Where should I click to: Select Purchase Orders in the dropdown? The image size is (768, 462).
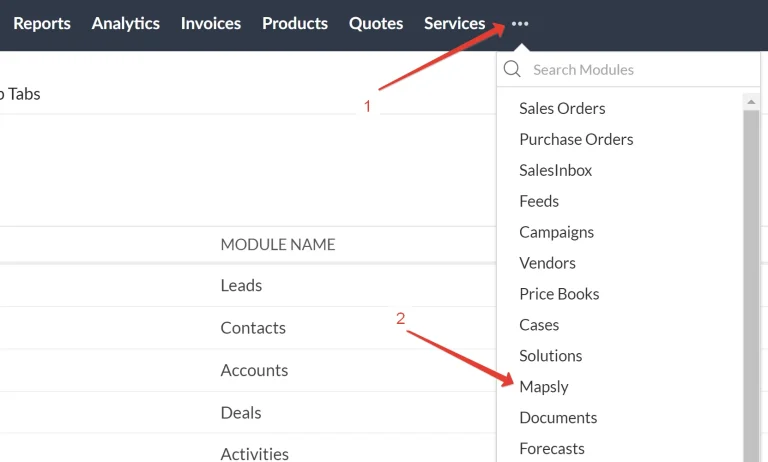[576, 139]
